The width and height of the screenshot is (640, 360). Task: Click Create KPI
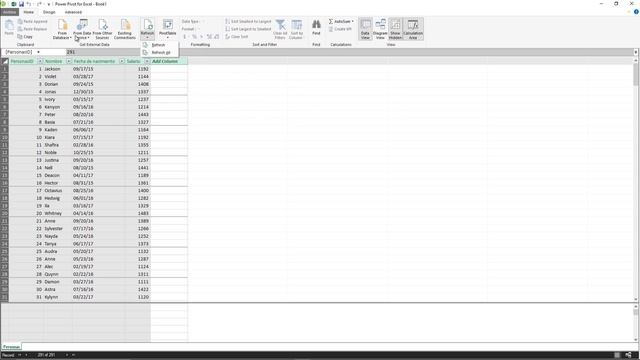(x=340, y=29)
